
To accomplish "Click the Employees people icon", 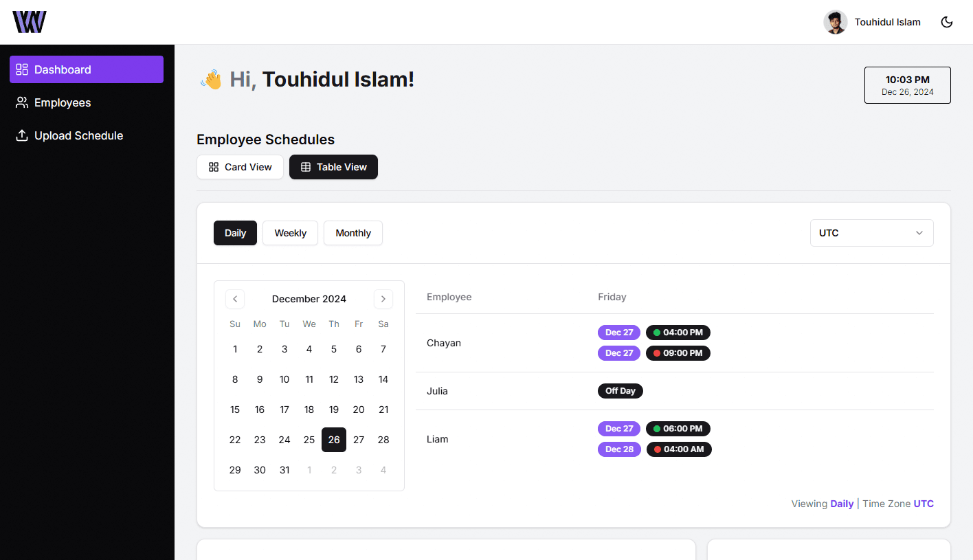I will point(21,102).
